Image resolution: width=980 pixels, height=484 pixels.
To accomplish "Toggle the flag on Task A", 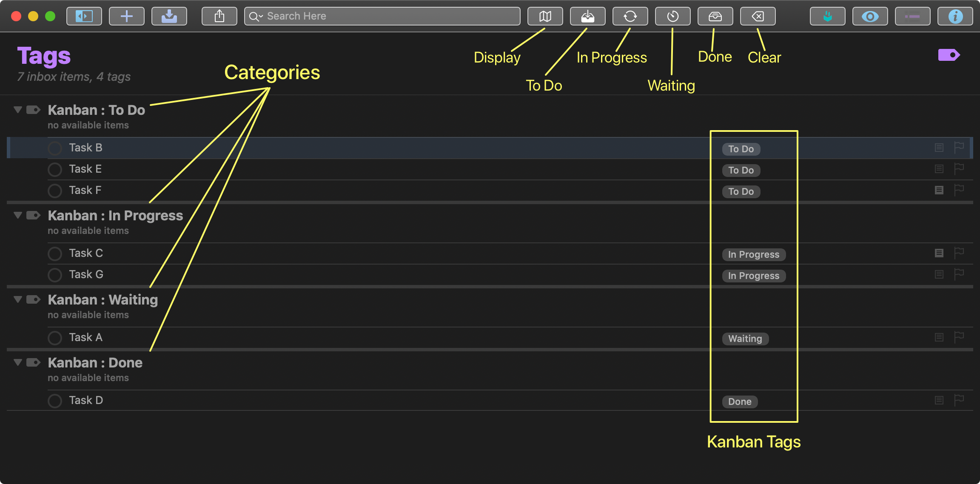I will (x=959, y=338).
